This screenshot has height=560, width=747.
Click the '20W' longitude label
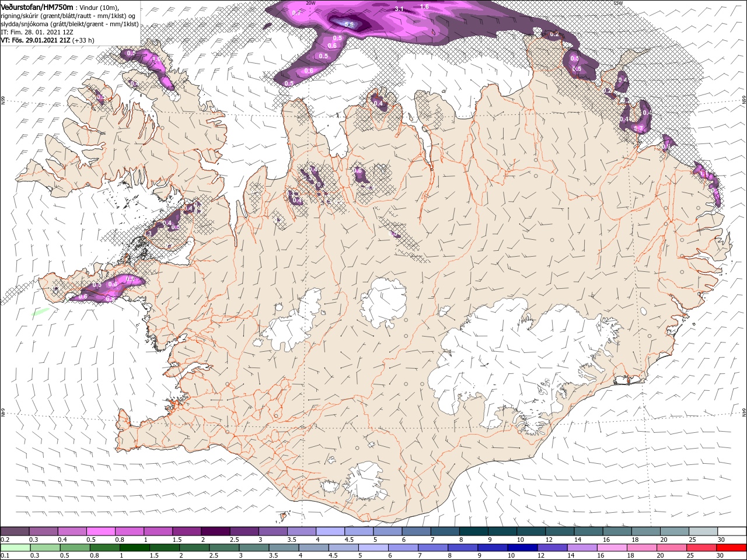click(310, 3)
